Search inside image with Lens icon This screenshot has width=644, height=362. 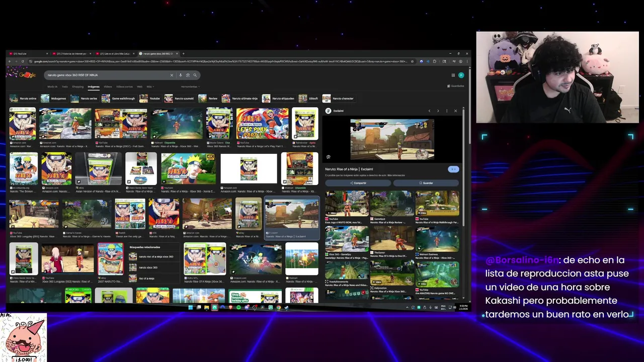click(x=328, y=157)
